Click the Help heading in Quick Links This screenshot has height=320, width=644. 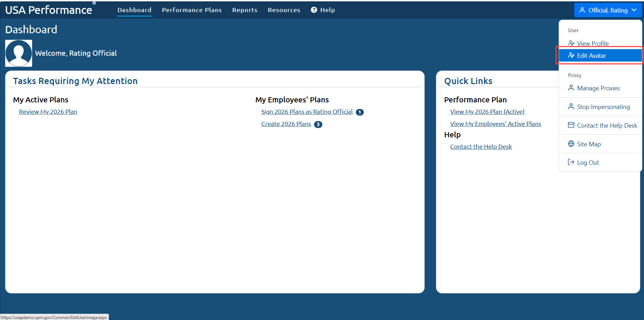tap(452, 135)
